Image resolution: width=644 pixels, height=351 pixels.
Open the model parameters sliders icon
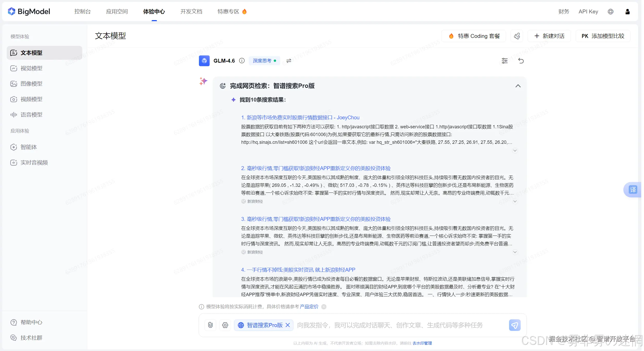coord(504,61)
